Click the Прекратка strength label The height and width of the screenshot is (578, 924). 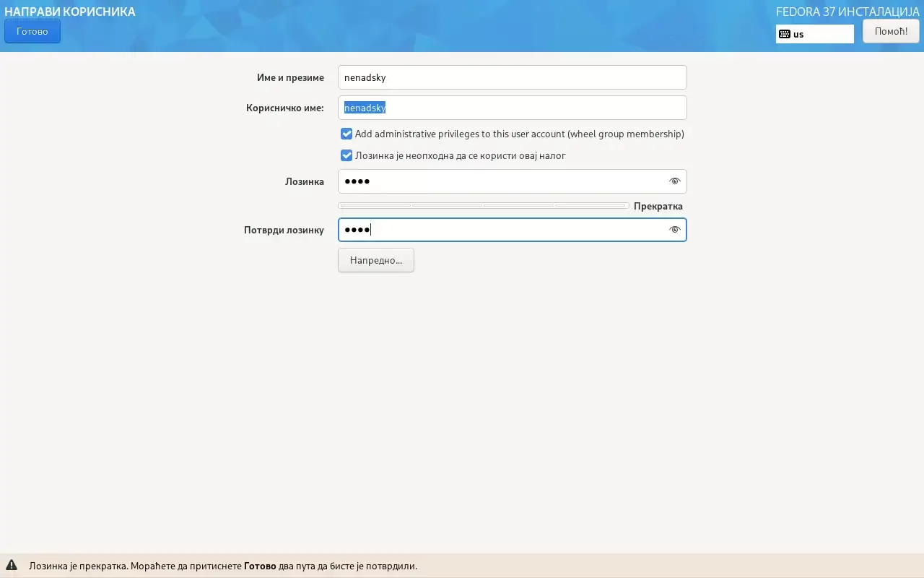658,206
